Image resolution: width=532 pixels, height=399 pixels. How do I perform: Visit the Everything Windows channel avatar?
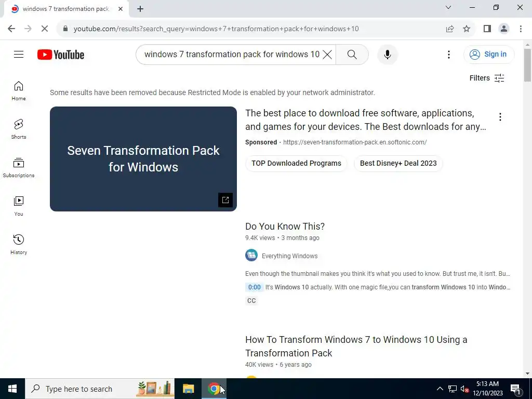click(x=251, y=255)
